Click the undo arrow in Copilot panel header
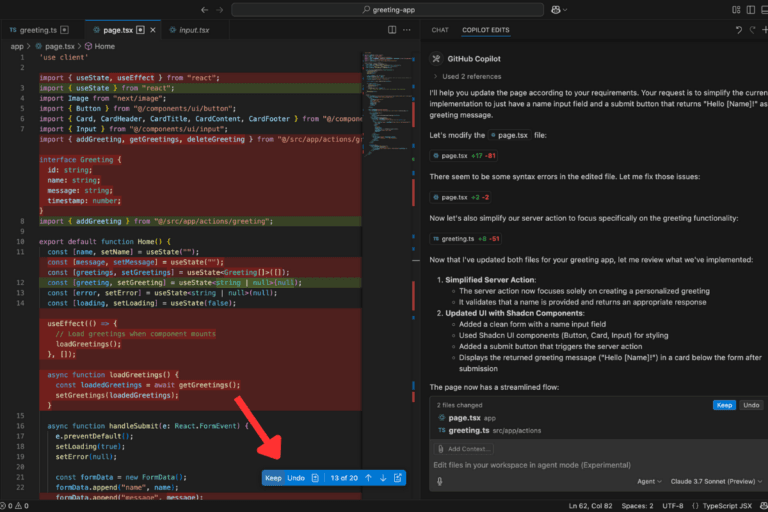Image resolution: width=768 pixels, height=512 pixels. pyautogui.click(x=738, y=30)
